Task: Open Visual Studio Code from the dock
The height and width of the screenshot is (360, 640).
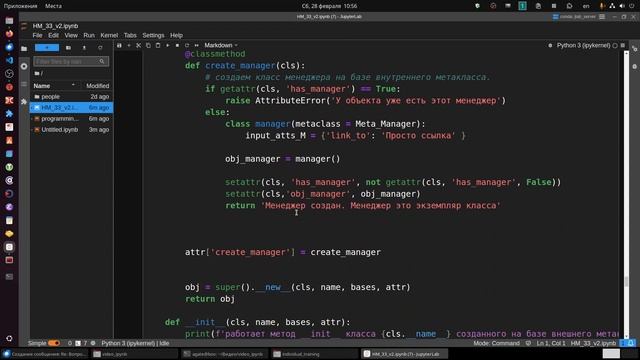Action: pyautogui.click(x=9, y=60)
